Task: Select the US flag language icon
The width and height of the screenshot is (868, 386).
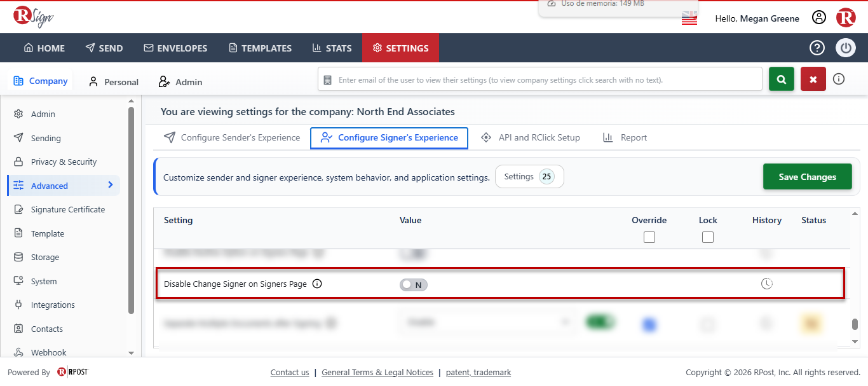Action: pyautogui.click(x=689, y=18)
